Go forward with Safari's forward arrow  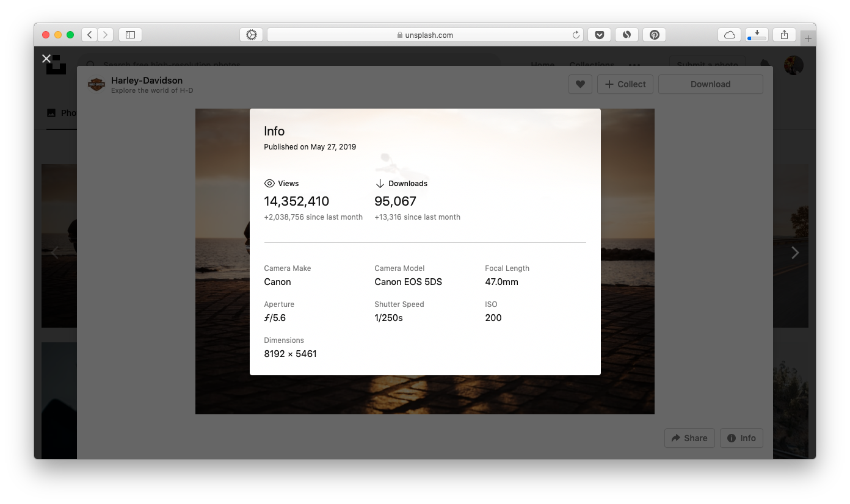106,35
